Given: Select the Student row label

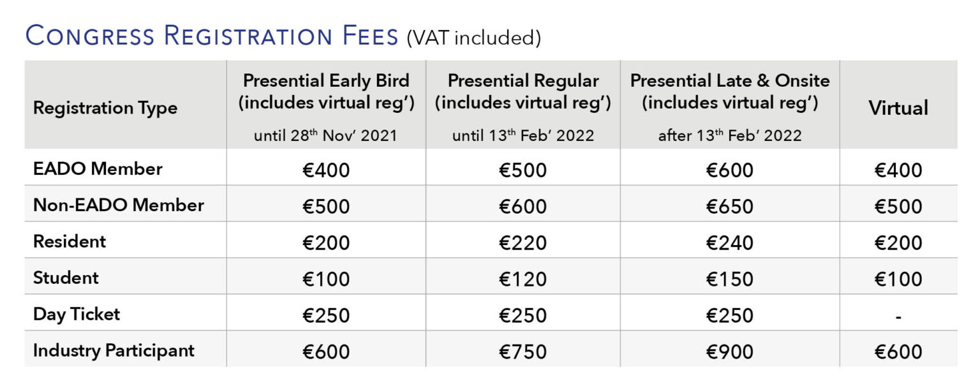Looking at the screenshot, I should coord(66,278).
